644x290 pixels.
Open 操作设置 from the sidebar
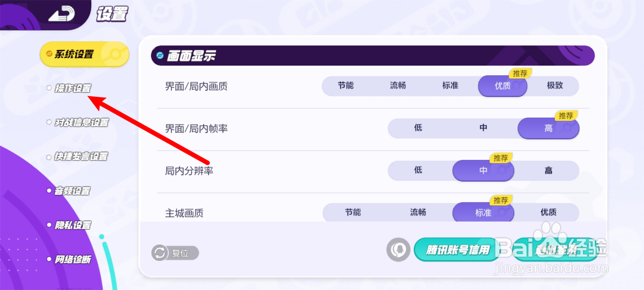pos(72,89)
